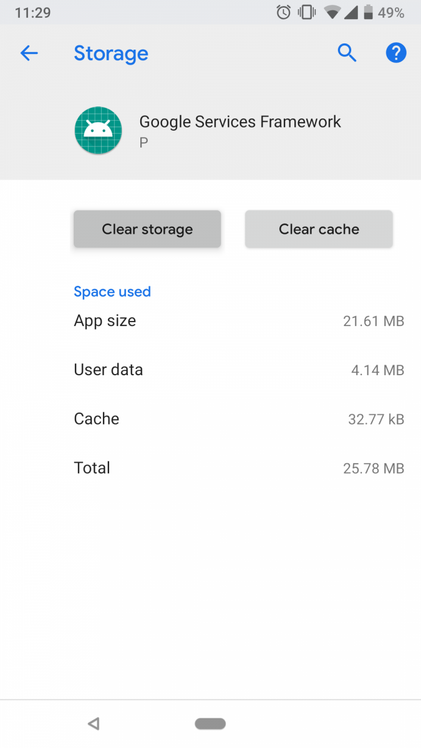Select the Storage page title
Screen dimensions: 421x748
coord(111,53)
